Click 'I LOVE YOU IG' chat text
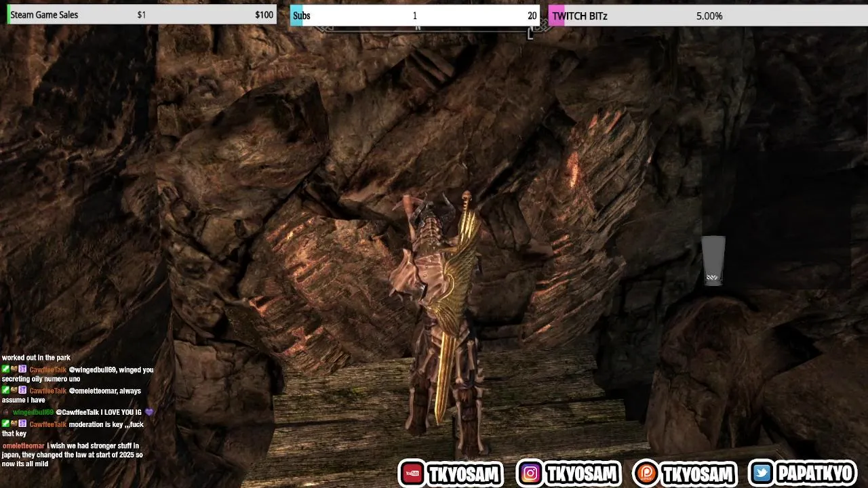868x488 pixels. point(121,412)
